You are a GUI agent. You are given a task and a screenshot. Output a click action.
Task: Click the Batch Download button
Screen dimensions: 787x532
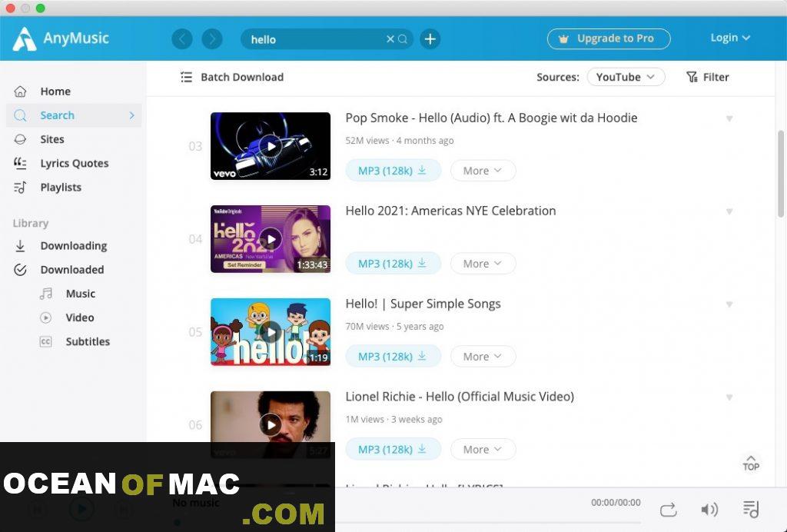pos(232,77)
